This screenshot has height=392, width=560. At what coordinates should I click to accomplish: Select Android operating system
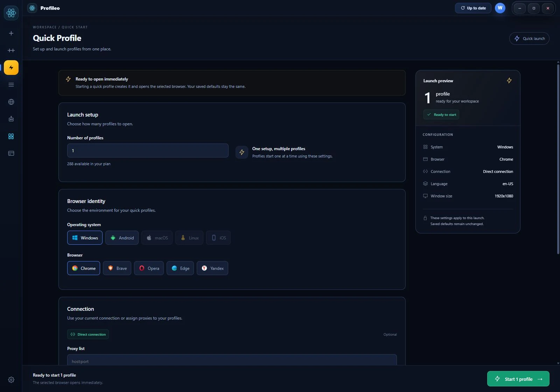[x=122, y=238]
